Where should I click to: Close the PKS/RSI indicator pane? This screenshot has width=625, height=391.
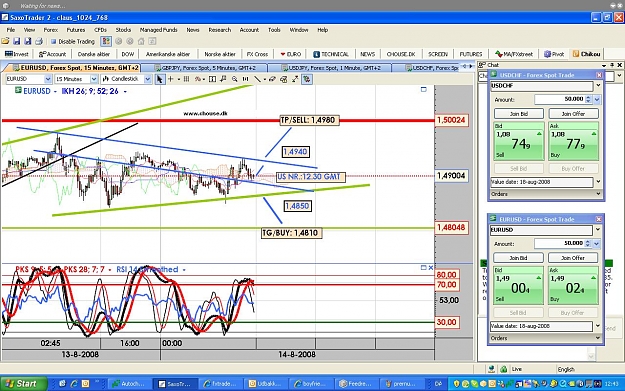point(430,267)
